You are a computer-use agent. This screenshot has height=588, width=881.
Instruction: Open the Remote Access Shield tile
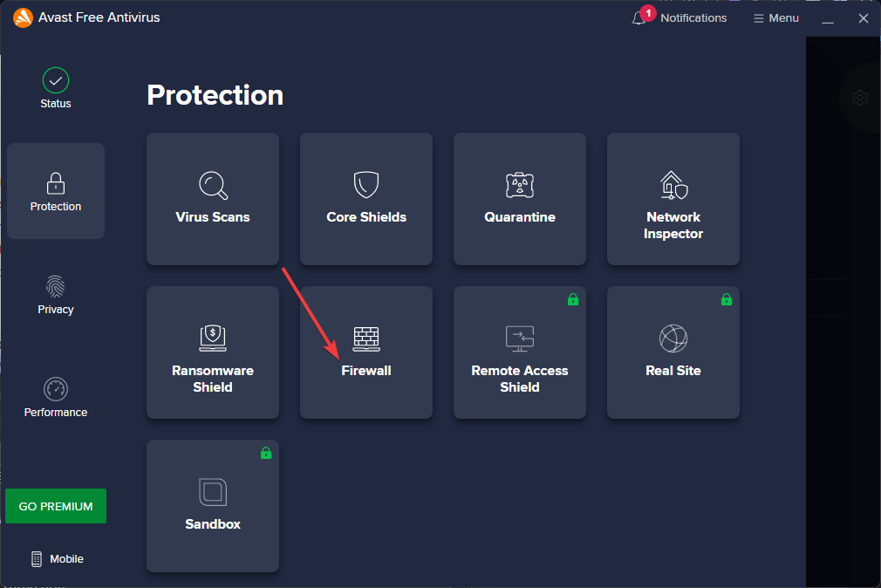(x=520, y=352)
